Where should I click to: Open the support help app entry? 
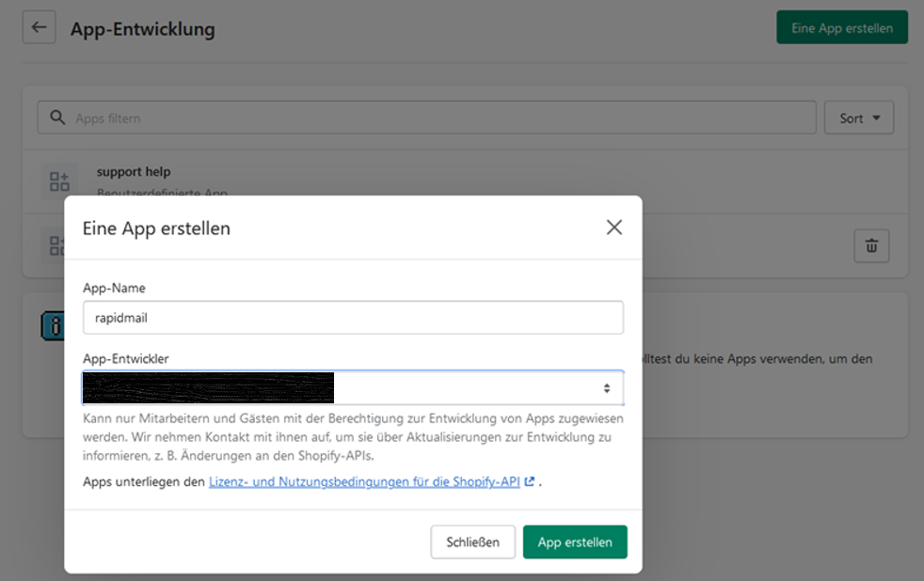tap(134, 172)
